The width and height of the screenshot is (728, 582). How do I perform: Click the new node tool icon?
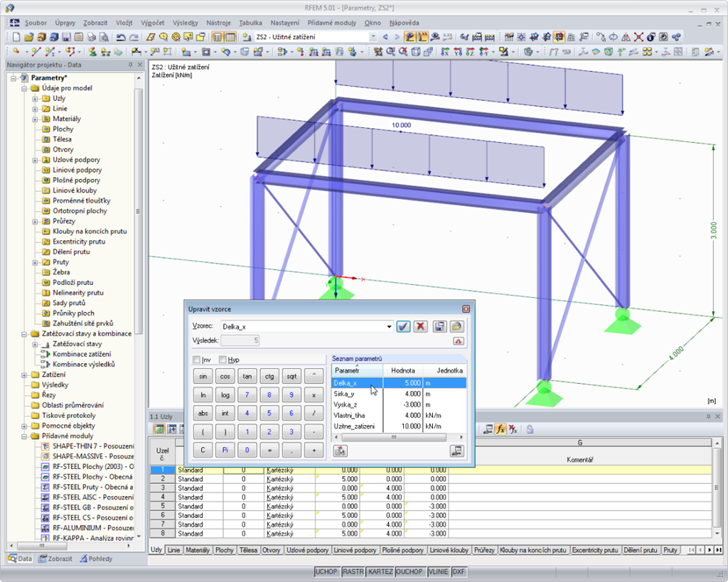17,52
